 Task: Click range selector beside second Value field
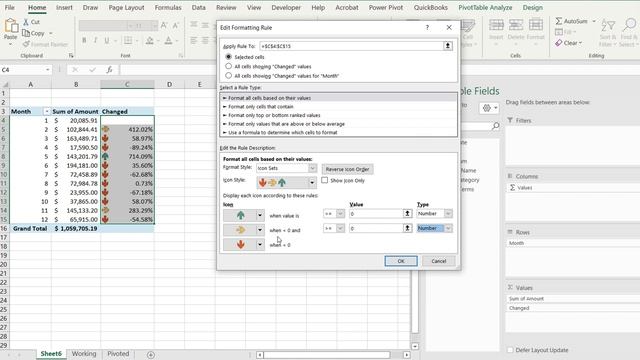[x=407, y=228]
